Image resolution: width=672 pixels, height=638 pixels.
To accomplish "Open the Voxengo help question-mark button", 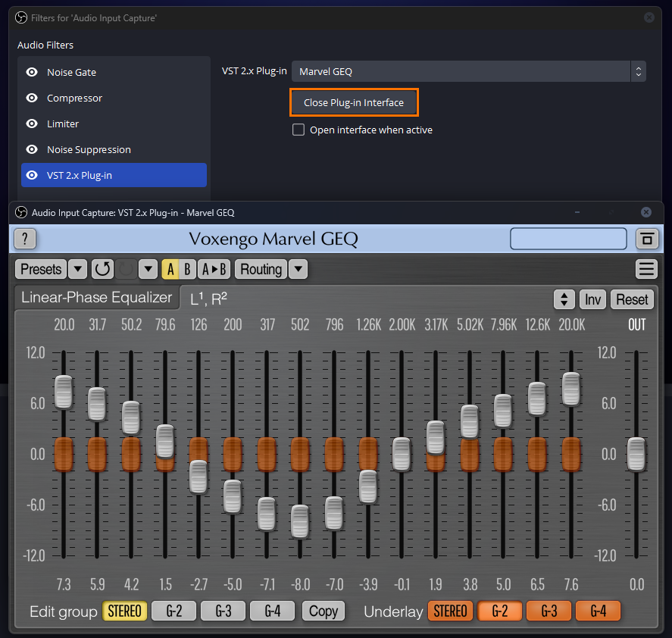I will click(25, 239).
